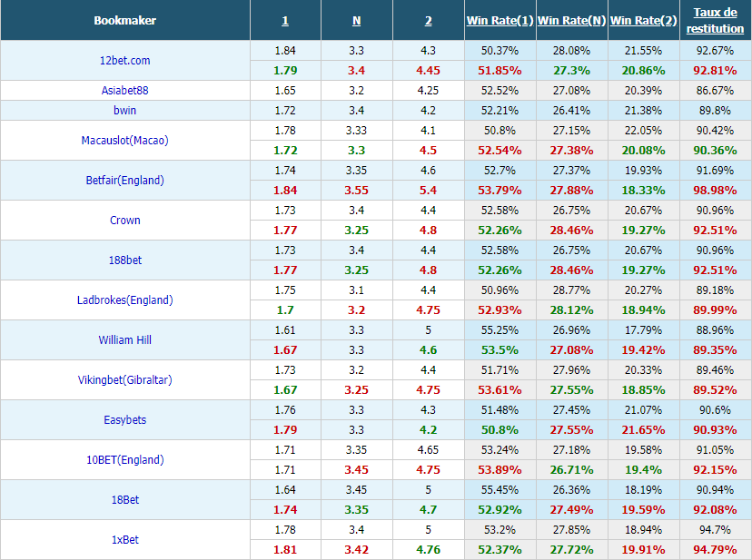
Task: Select 10BET's red 3.45 draw odds
Action: pos(356,470)
